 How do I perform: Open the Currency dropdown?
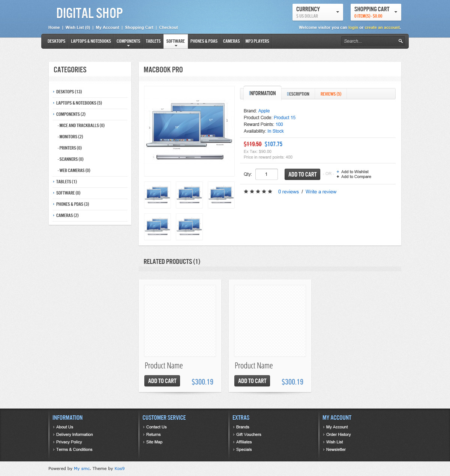[x=318, y=12]
